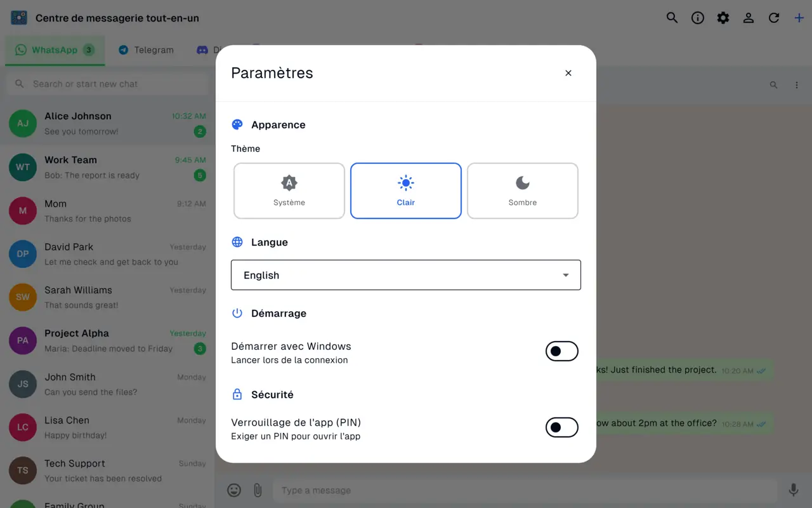Viewport: 812px width, 508px height.
Task: Click 'Bob: The report is ready' preview
Action: click(x=92, y=176)
